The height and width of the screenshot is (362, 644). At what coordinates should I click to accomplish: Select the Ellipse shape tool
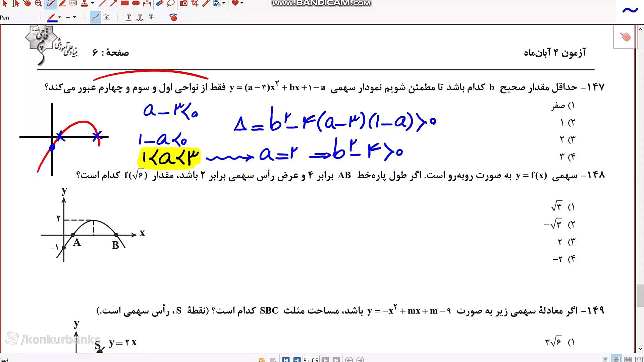(136, 3)
